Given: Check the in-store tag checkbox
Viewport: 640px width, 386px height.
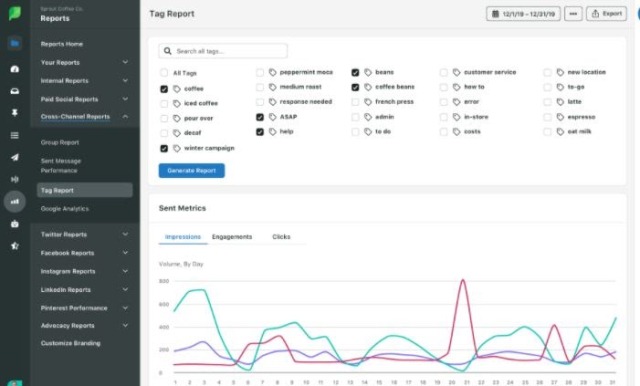Looking at the screenshot, I should click(443, 117).
